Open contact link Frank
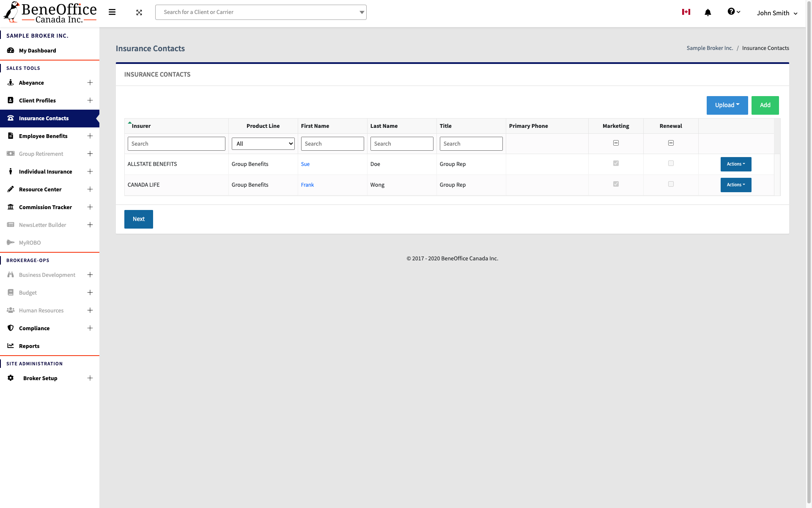This screenshot has width=812, height=508. coord(307,185)
